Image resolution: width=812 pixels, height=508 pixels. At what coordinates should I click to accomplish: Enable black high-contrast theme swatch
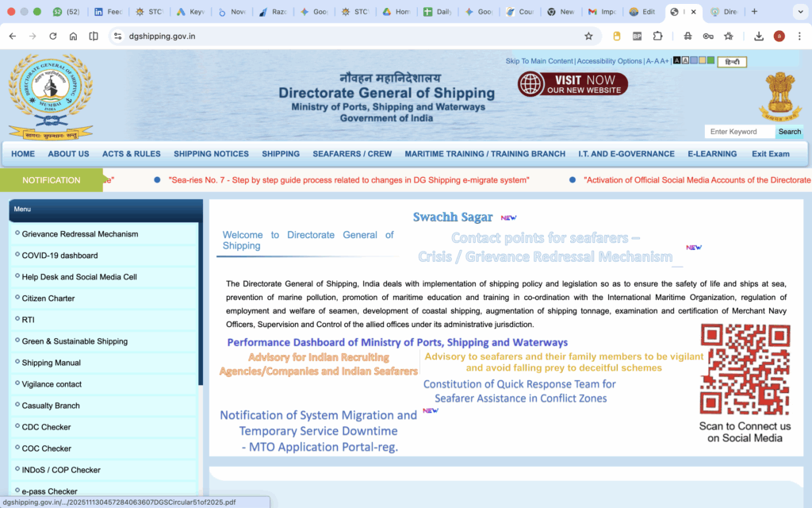676,60
